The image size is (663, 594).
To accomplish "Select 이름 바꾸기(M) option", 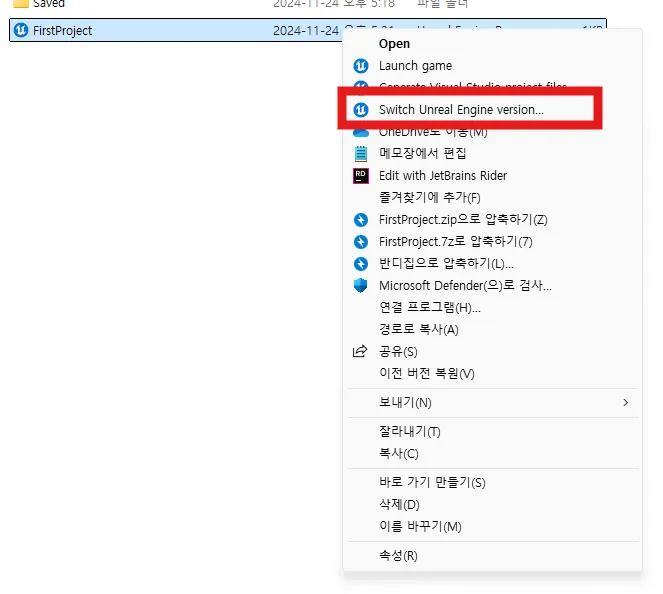I will [x=420, y=526].
